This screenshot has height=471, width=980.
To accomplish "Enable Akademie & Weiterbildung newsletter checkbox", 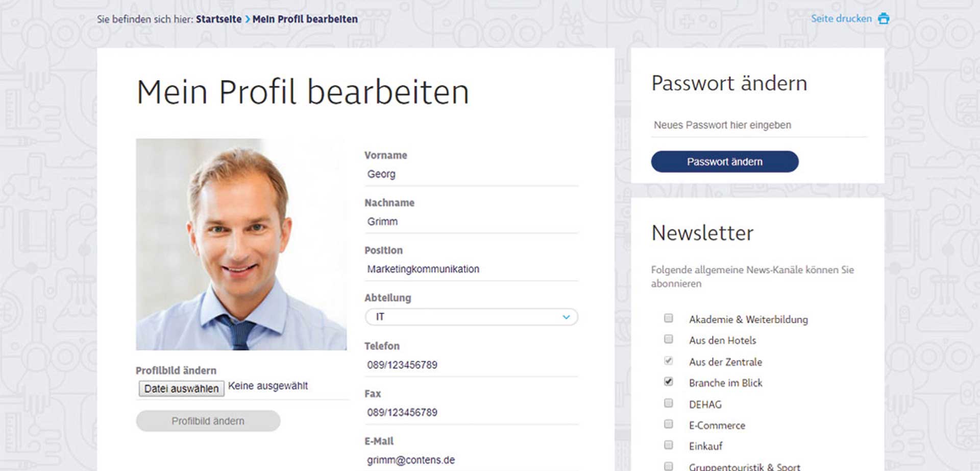I will pos(668,318).
